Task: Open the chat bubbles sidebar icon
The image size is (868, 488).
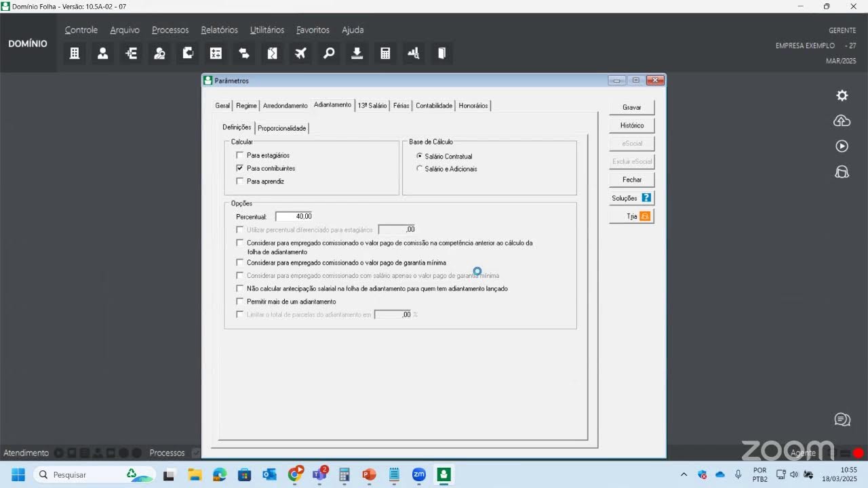Action: click(842, 420)
